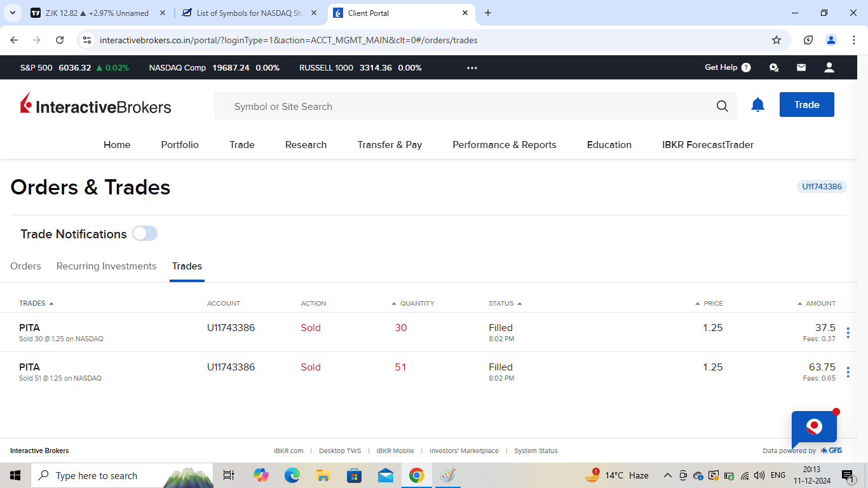Screen dimensions: 868x488
Task: Open Investors' Marketplace footer link
Action: coord(464,451)
